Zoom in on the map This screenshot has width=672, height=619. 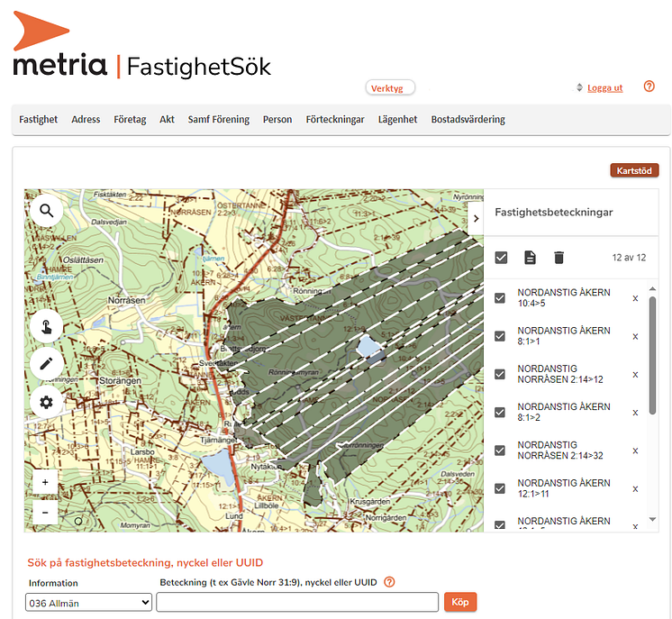(x=45, y=483)
